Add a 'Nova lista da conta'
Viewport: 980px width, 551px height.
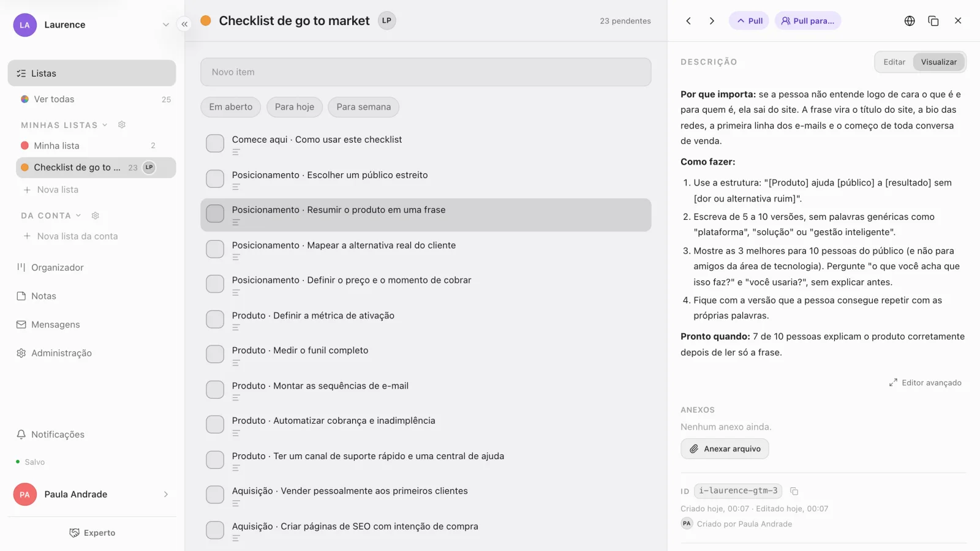pyautogui.click(x=70, y=236)
